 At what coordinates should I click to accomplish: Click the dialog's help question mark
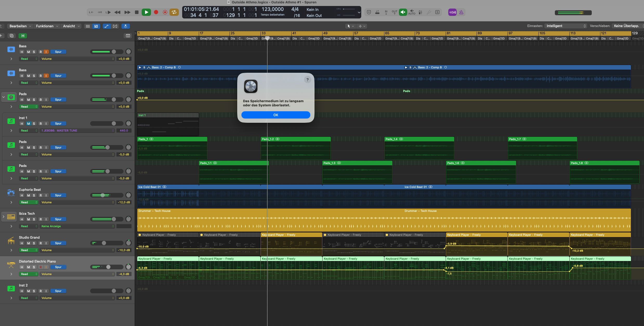(307, 80)
